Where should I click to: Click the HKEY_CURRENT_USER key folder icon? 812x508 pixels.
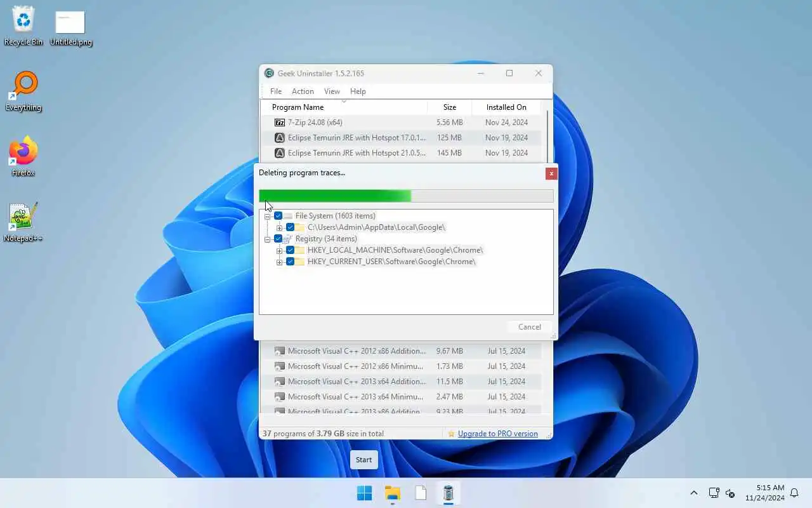click(301, 262)
